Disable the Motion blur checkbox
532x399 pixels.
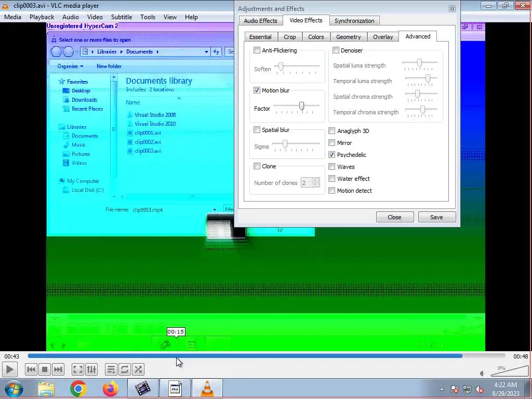[x=257, y=90]
